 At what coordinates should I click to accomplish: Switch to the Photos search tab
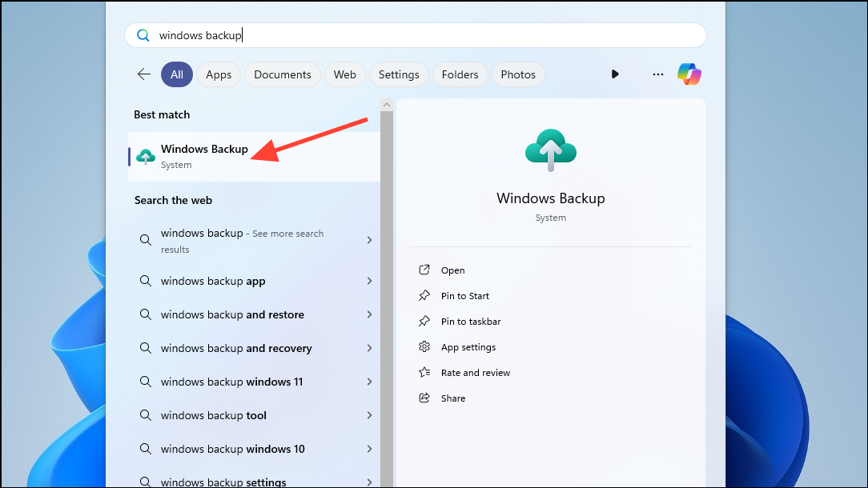click(517, 74)
